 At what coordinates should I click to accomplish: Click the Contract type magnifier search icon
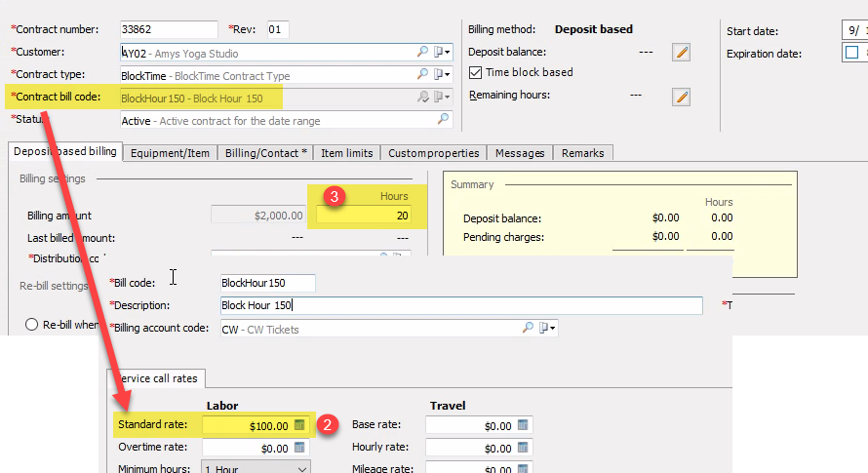pyautogui.click(x=422, y=74)
